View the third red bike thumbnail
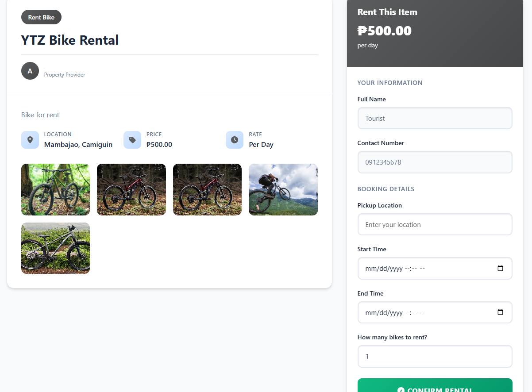This screenshot has width=532, height=392. 207,190
